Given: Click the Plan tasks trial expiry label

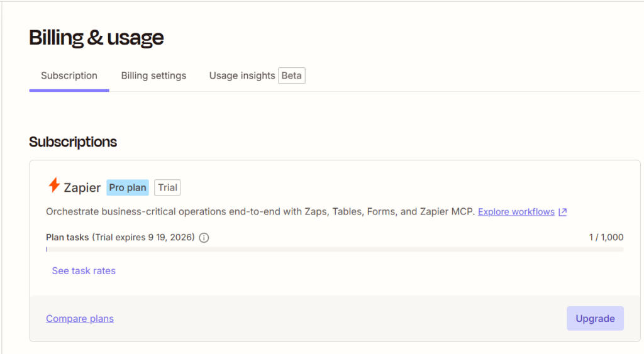Looking at the screenshot, I should pyautogui.click(x=120, y=238).
